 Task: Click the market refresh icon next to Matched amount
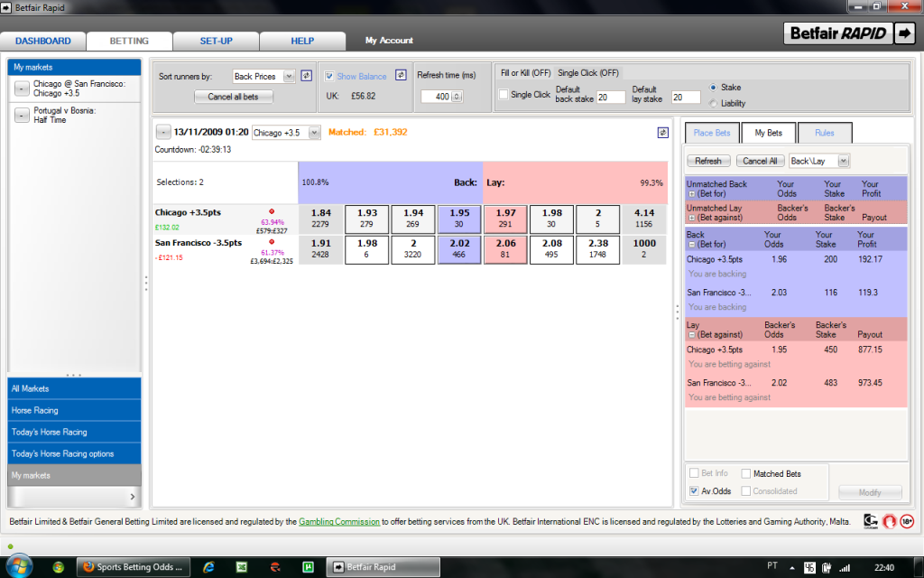(x=663, y=133)
